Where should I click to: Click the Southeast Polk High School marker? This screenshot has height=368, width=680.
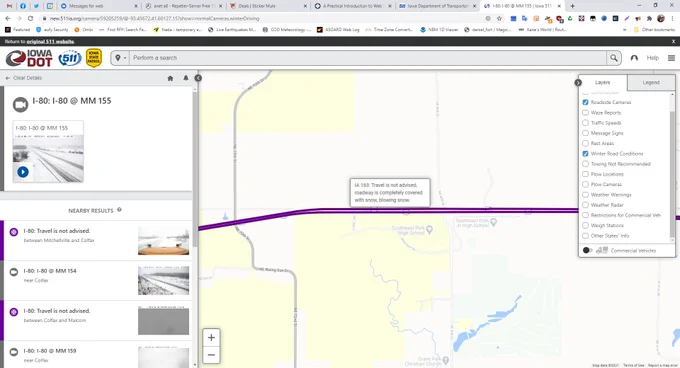[429, 229]
